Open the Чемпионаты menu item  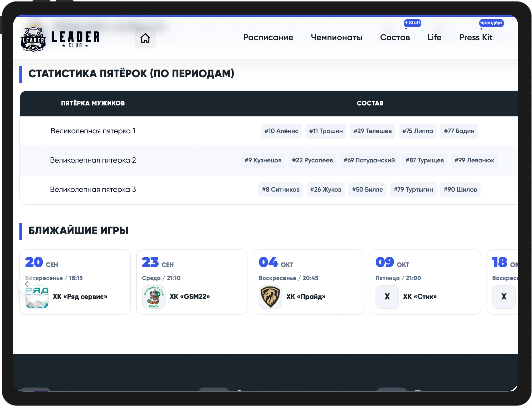pos(336,37)
